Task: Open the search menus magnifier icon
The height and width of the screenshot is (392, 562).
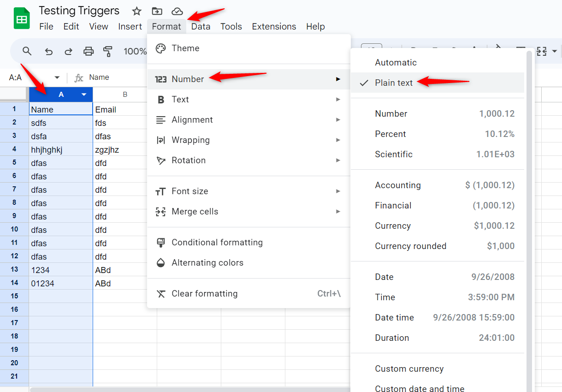Action: click(27, 51)
